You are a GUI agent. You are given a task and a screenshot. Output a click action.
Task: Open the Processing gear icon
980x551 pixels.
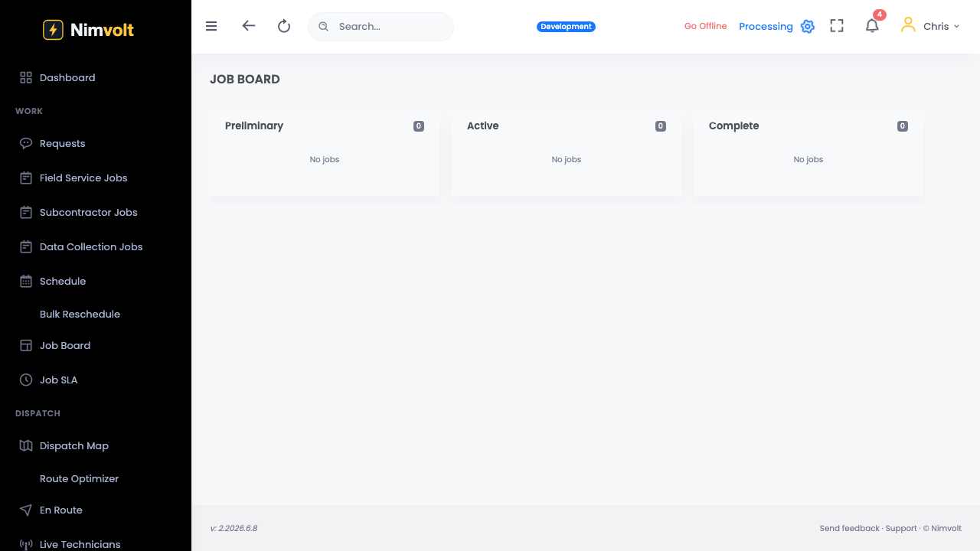[x=807, y=27]
